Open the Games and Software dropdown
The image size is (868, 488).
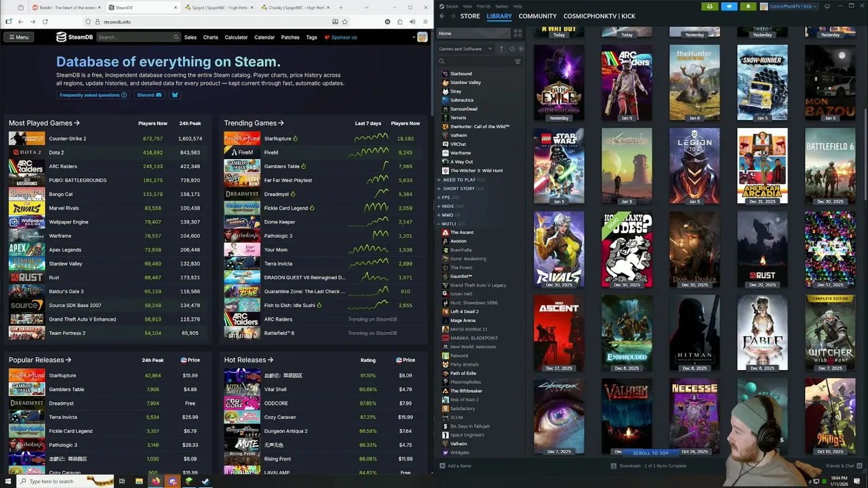point(466,49)
